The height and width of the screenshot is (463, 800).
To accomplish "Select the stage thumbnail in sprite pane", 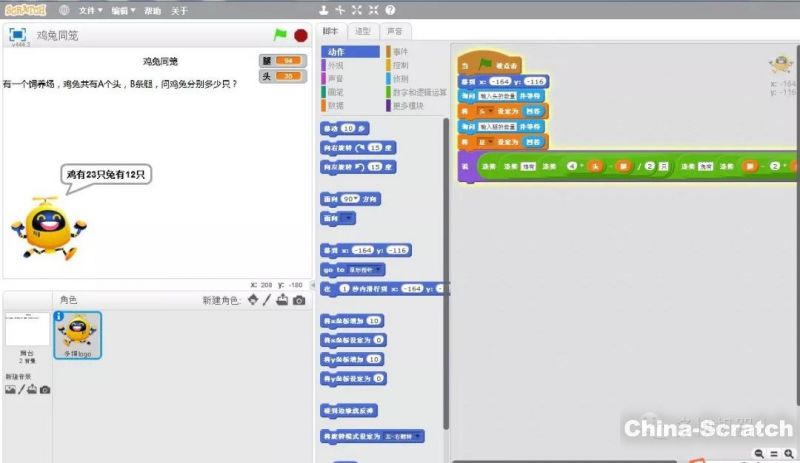I will pos(26,329).
